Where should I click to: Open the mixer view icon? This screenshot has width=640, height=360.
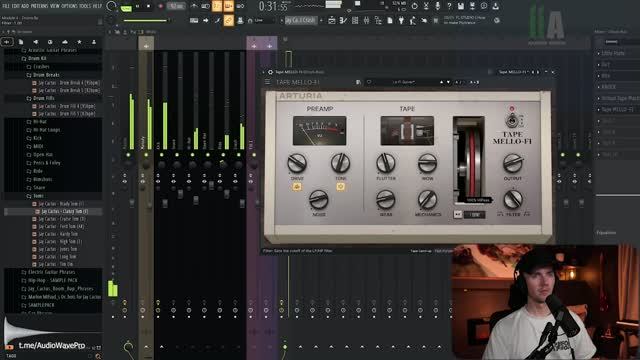point(367,20)
